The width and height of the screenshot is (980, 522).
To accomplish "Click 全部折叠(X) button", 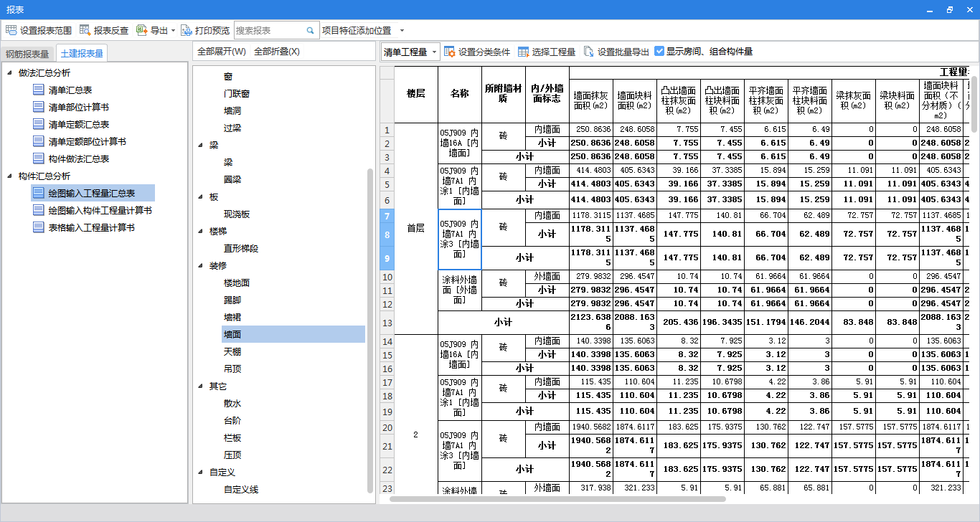I will click(x=277, y=52).
